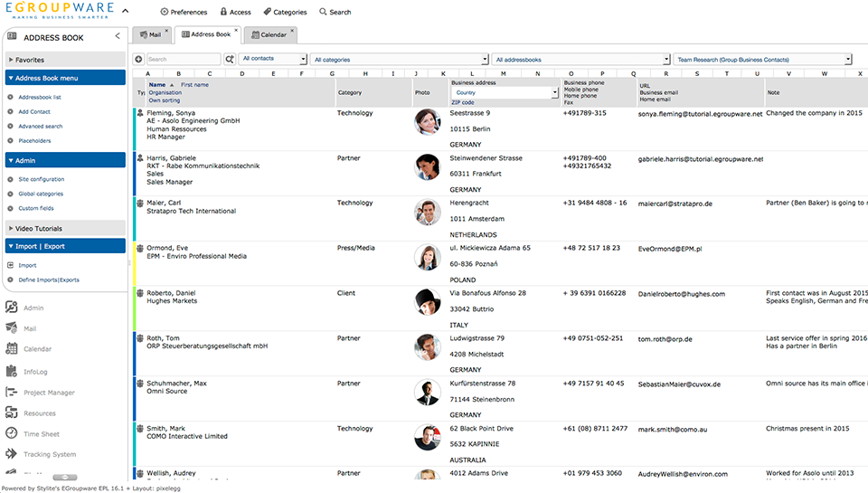Click the Import icon in sidebar menu
The height and width of the screenshot is (493, 868).
click(x=10, y=265)
